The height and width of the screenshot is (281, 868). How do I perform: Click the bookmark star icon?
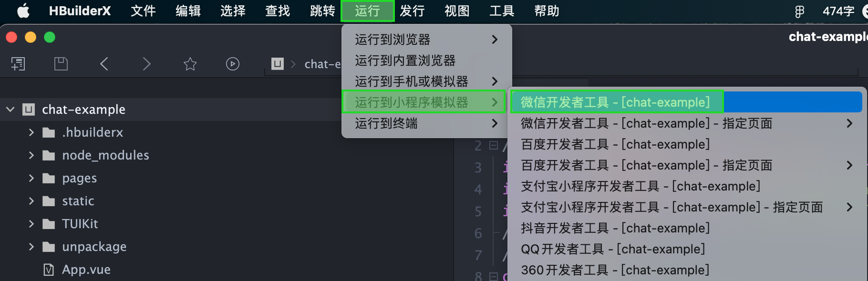click(190, 64)
